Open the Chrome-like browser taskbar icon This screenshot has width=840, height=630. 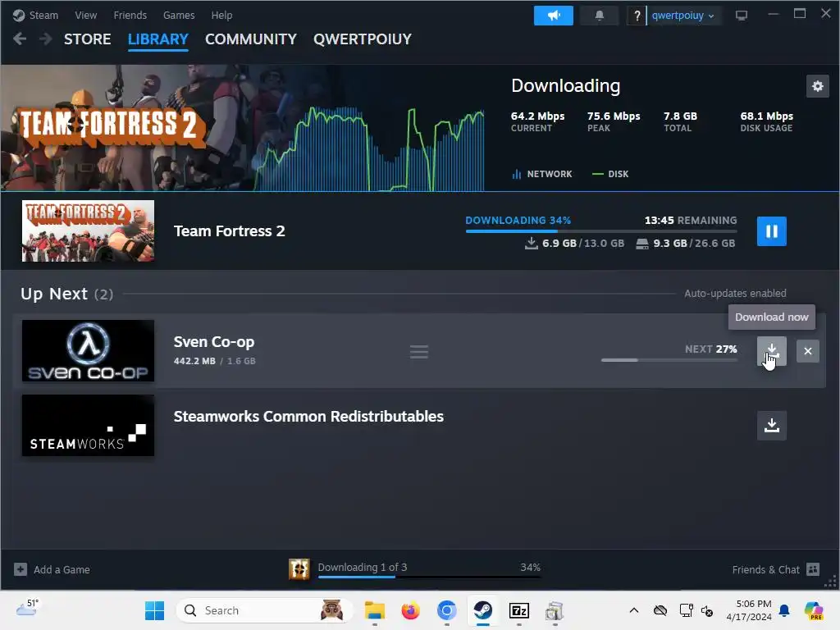pos(447,610)
